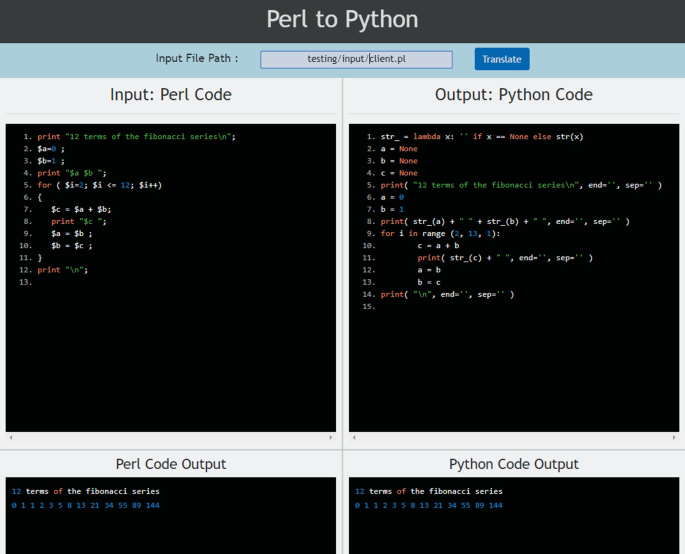The width and height of the screenshot is (685, 554).
Task: Click left scroll arrow under Python code panel
Action: coord(354,438)
